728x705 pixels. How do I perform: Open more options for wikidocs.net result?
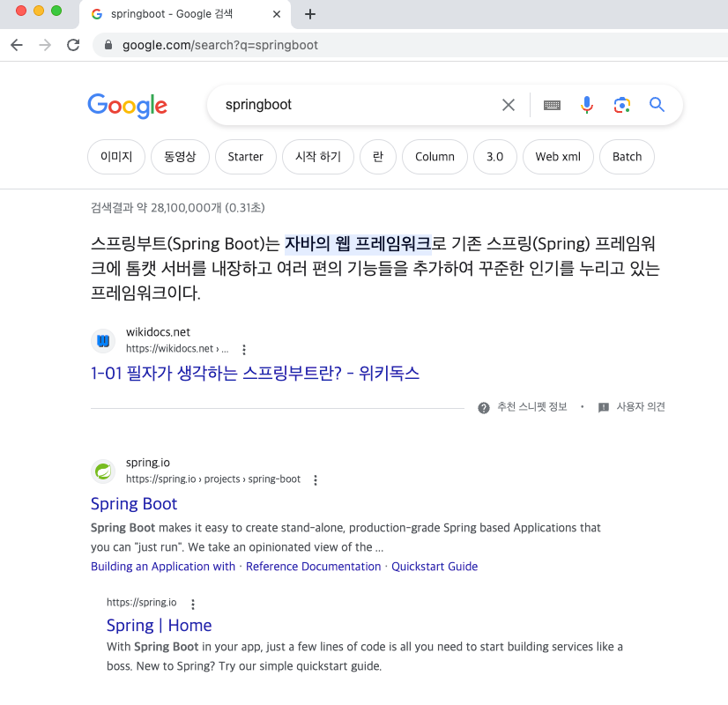coord(244,350)
